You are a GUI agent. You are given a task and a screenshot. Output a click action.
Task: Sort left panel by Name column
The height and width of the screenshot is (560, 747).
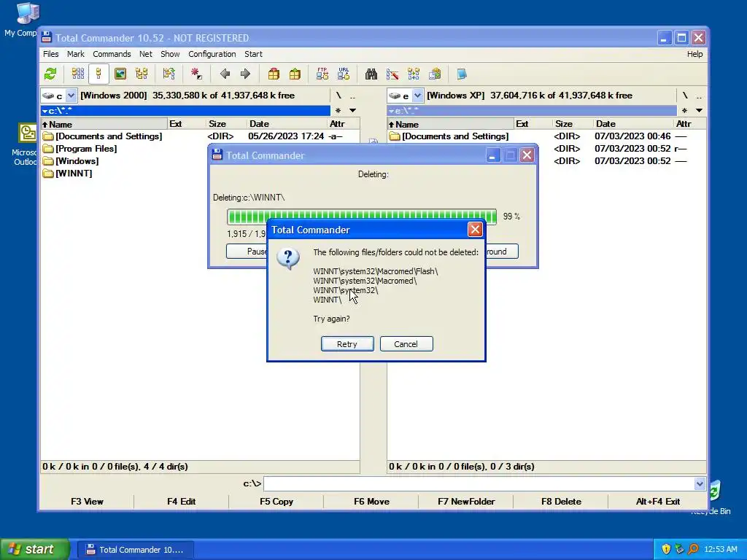(104, 124)
